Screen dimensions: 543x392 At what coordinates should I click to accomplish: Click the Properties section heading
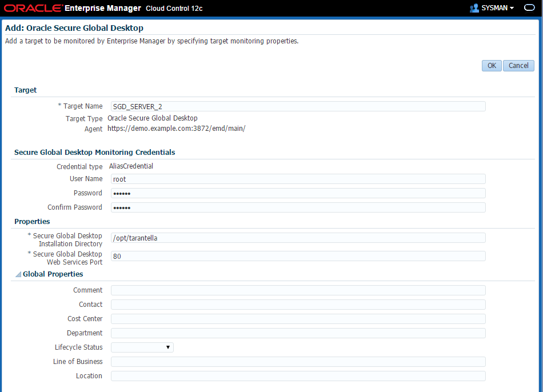tap(32, 222)
